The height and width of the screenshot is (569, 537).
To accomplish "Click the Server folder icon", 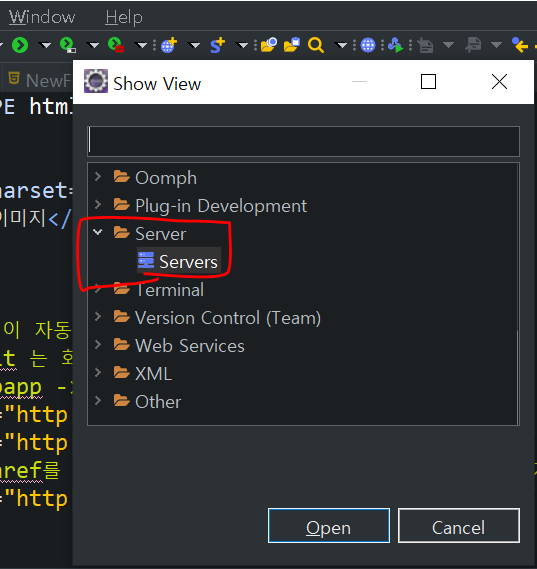I will point(122,233).
